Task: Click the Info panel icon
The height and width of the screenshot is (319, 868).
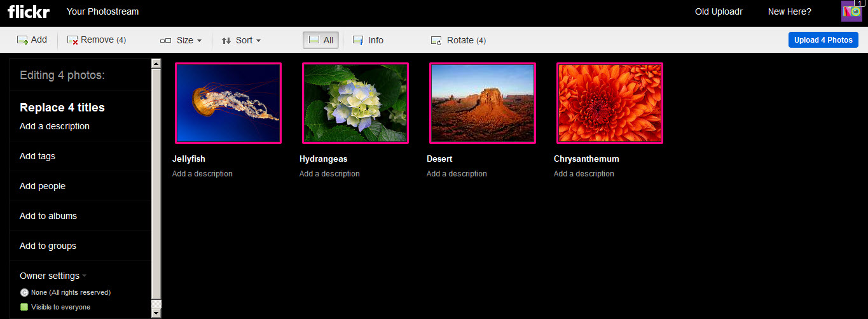Action: [x=358, y=40]
